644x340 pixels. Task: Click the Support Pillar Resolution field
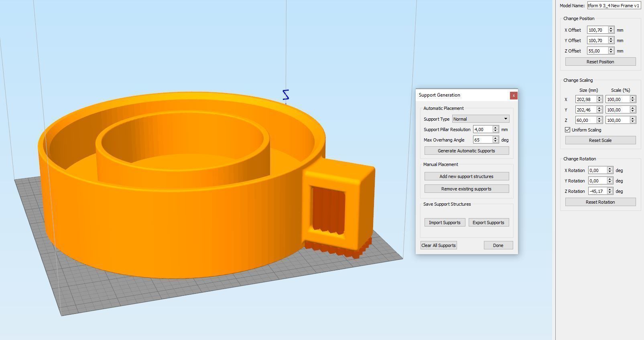pos(483,129)
